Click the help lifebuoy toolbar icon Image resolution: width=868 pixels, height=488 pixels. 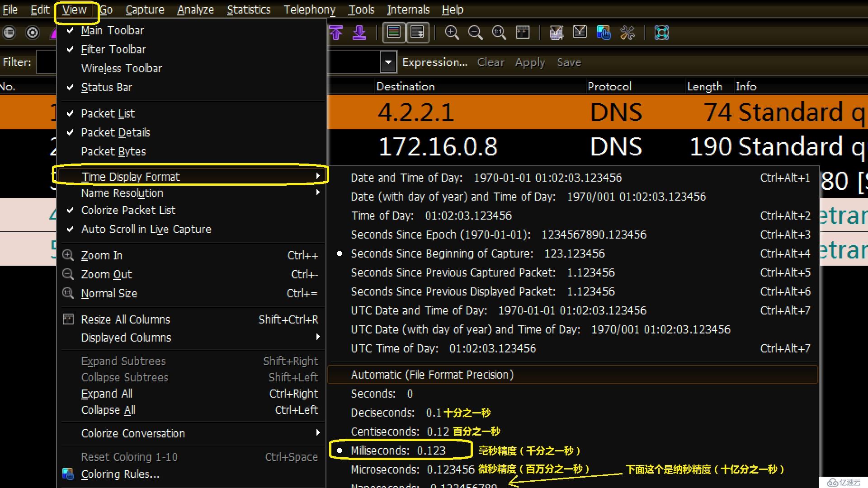coord(662,33)
